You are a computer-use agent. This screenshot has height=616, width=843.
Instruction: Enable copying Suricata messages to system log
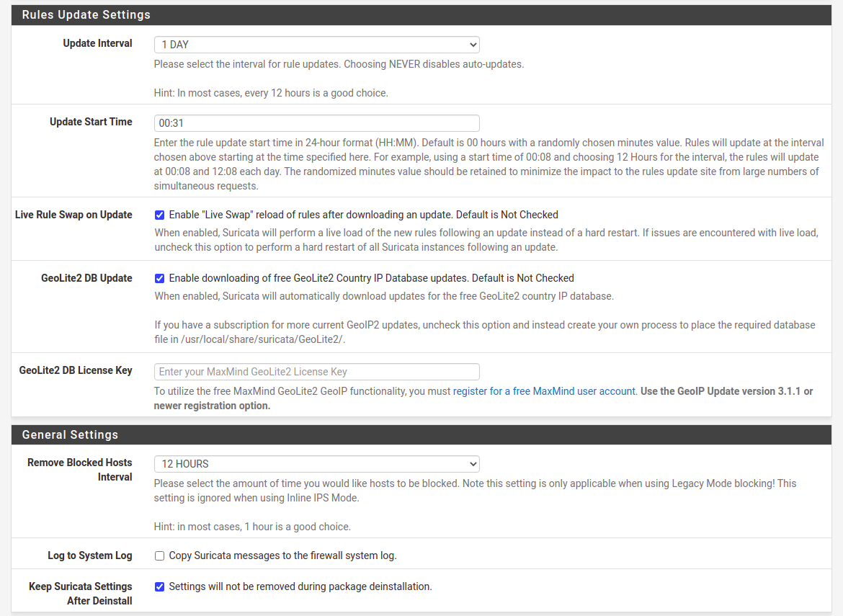159,556
